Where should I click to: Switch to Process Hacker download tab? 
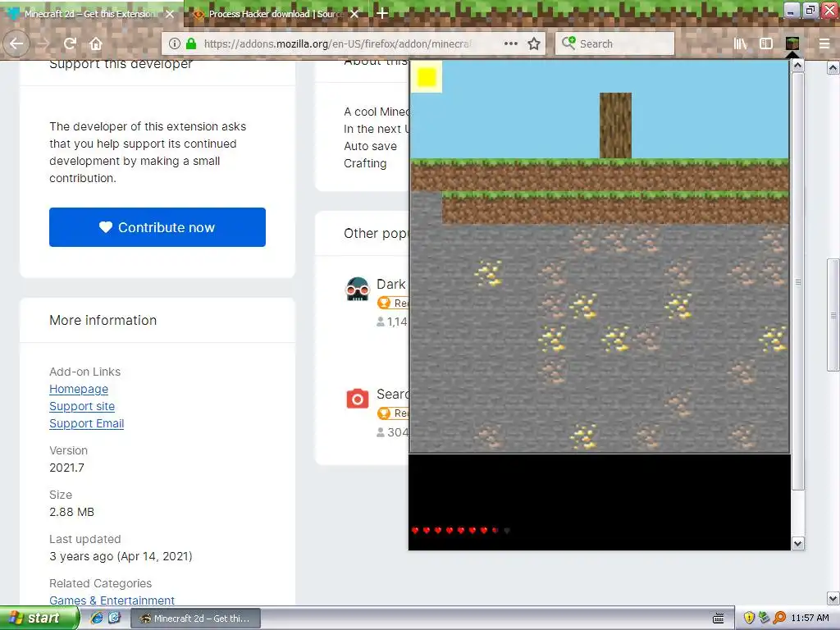click(276, 14)
